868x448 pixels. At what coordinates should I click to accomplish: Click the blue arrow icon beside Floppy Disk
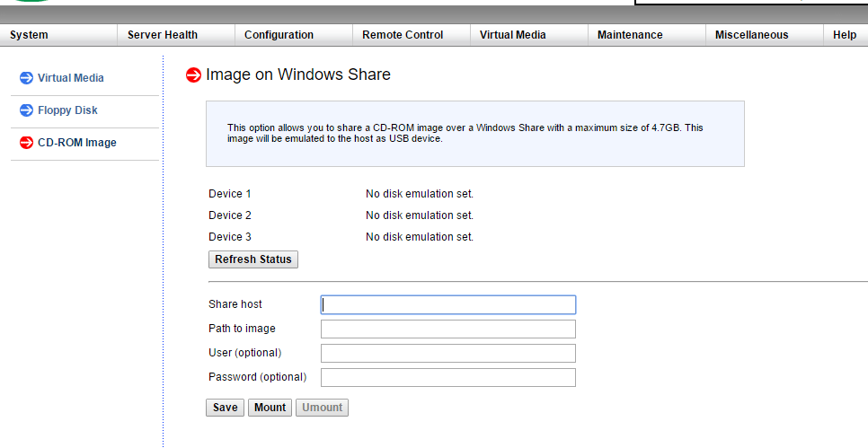pyautogui.click(x=26, y=110)
